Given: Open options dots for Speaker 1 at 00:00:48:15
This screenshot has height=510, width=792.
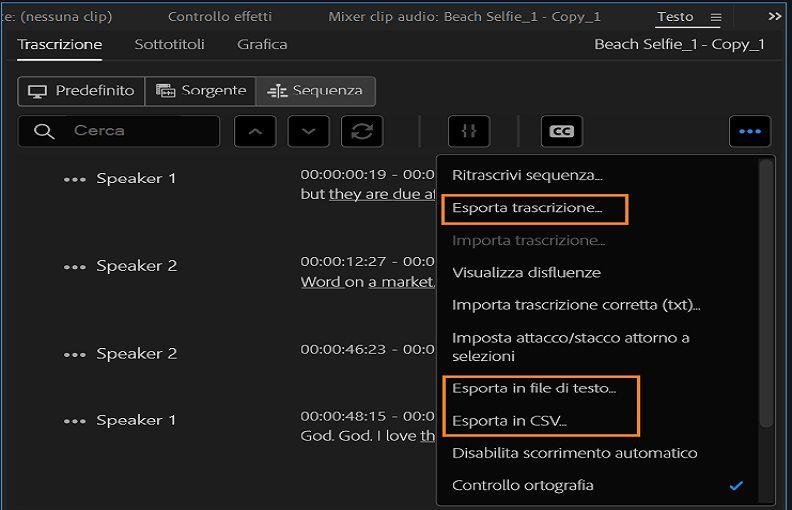Looking at the screenshot, I should coord(75,421).
